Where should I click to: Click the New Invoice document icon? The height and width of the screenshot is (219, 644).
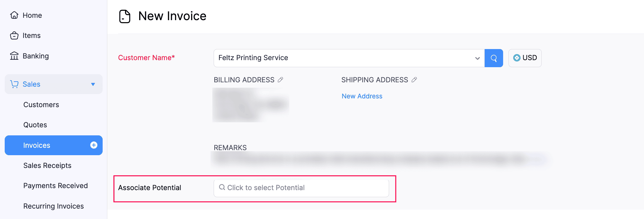point(125,16)
